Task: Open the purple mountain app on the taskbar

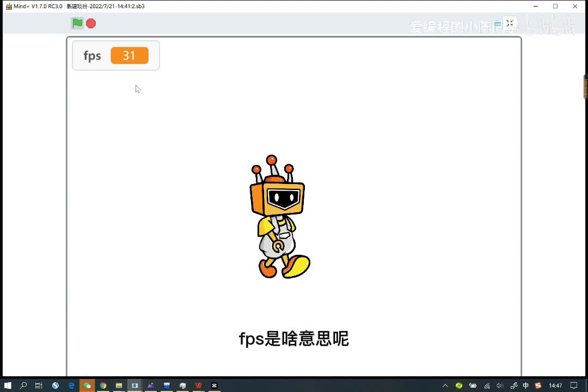Action: (x=151, y=385)
